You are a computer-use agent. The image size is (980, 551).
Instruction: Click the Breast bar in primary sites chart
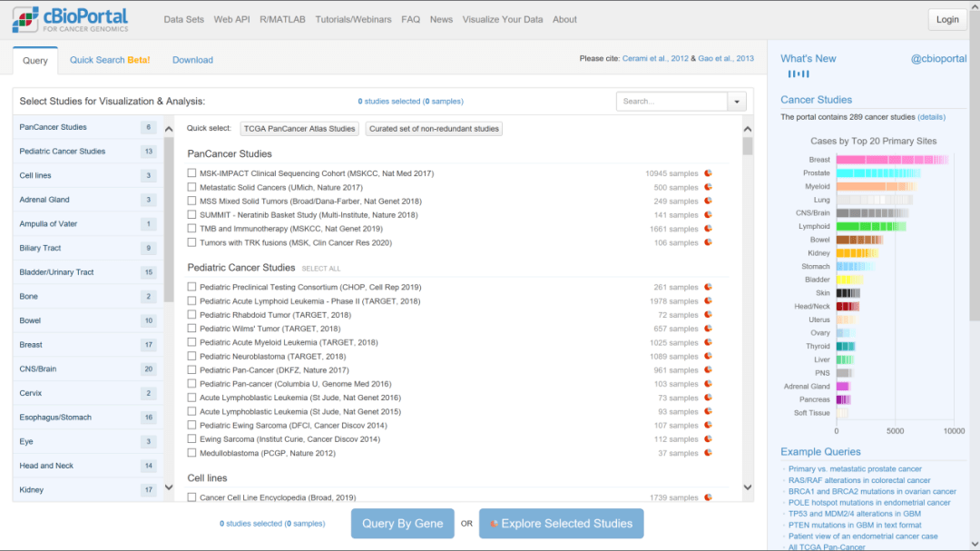tap(889, 160)
